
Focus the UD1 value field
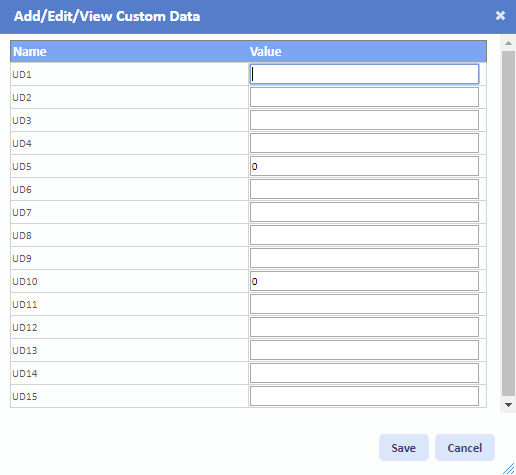(364, 74)
